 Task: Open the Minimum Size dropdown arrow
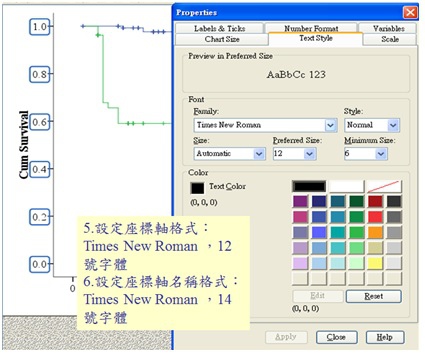point(380,154)
